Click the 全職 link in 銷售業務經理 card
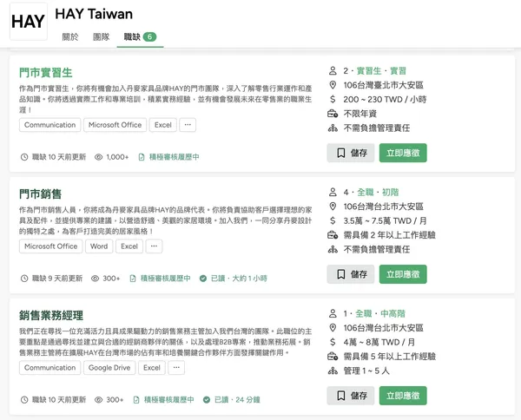Image resolution: width=521 pixels, height=420 pixels. (364, 314)
